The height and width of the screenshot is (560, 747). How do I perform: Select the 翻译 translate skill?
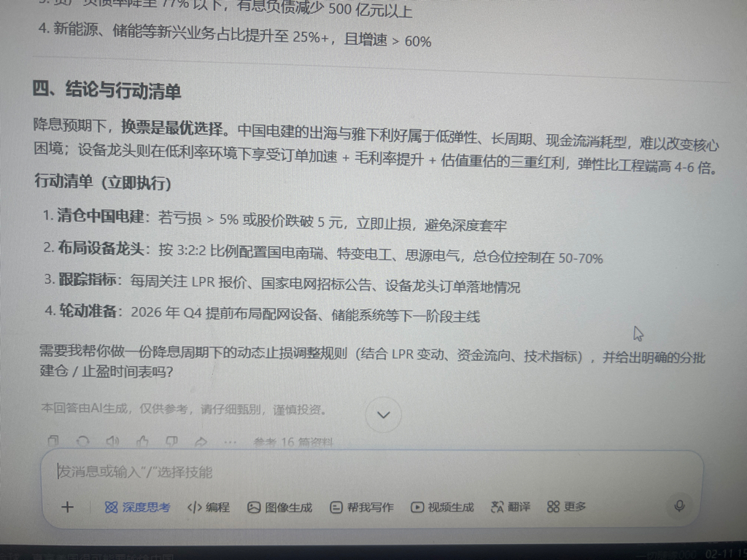coord(510,507)
